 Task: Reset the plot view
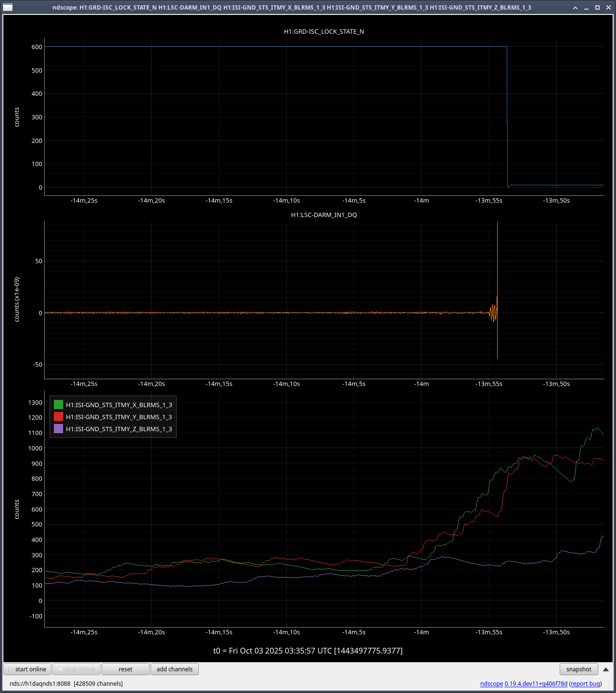click(125, 669)
